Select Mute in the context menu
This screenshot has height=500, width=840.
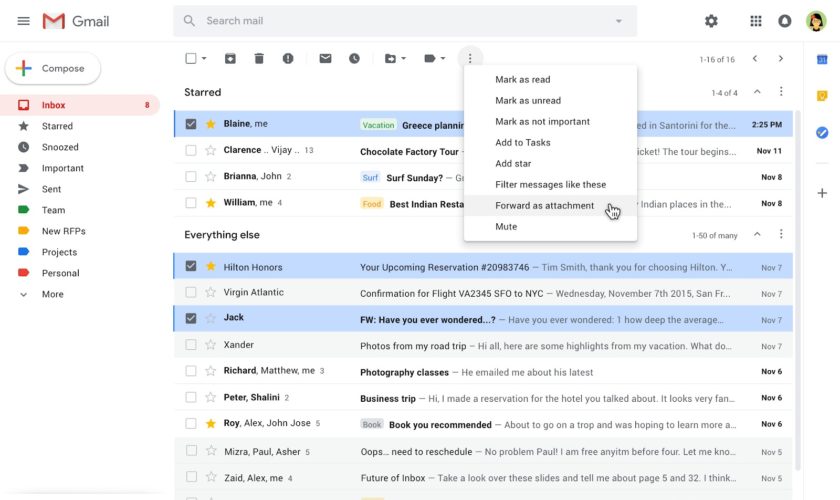pos(506,227)
